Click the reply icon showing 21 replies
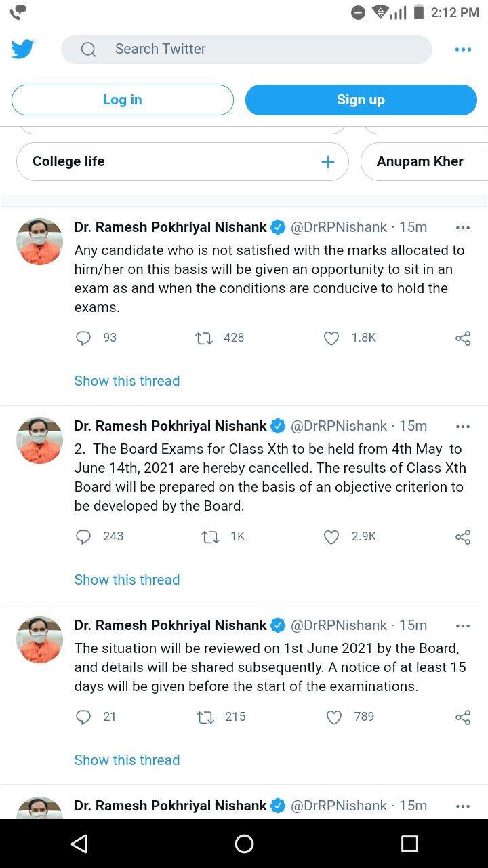The image size is (488, 868). tap(83, 717)
